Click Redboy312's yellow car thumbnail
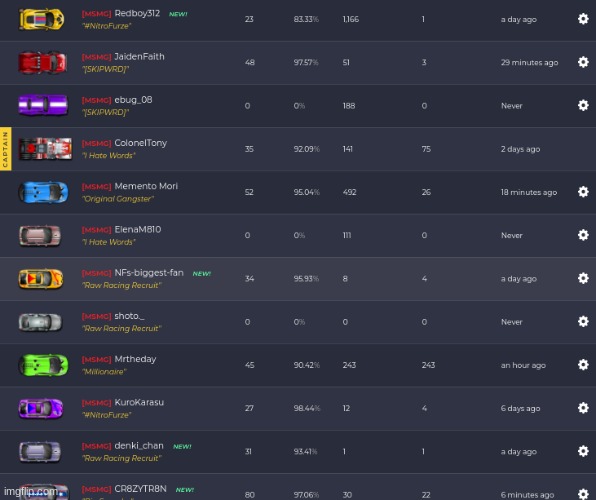Screen dimensions: 596x500 coord(42,19)
